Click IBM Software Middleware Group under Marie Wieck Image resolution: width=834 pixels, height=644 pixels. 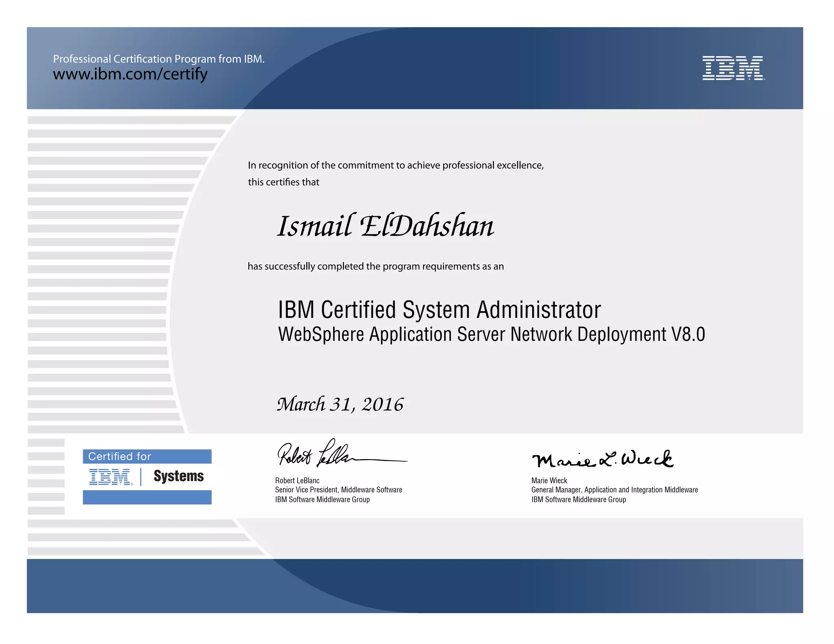578,499
